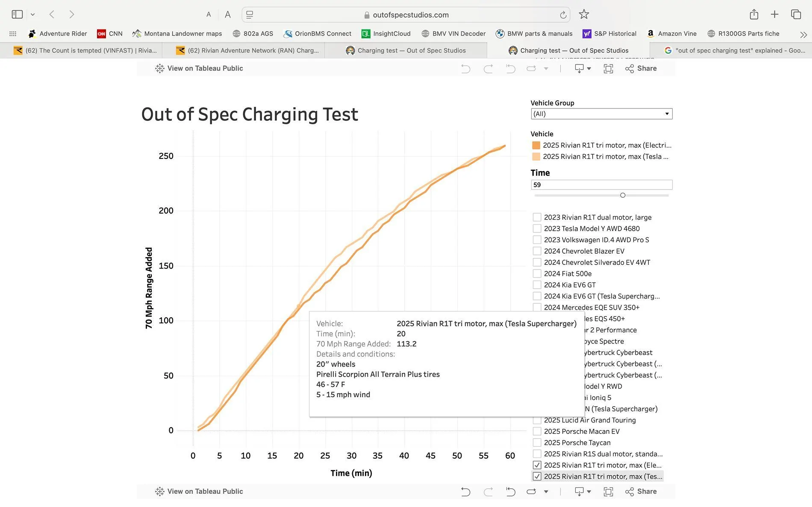
Task: Reload the page with the refresh icon
Action: coord(563,15)
